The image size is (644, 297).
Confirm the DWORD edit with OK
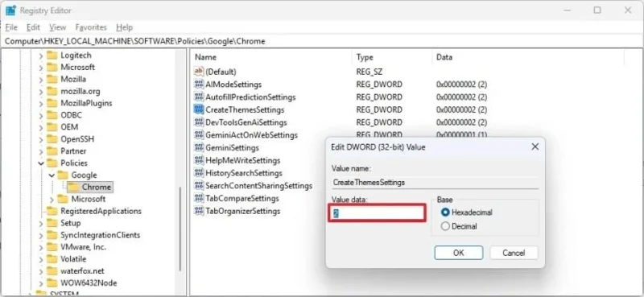459,253
